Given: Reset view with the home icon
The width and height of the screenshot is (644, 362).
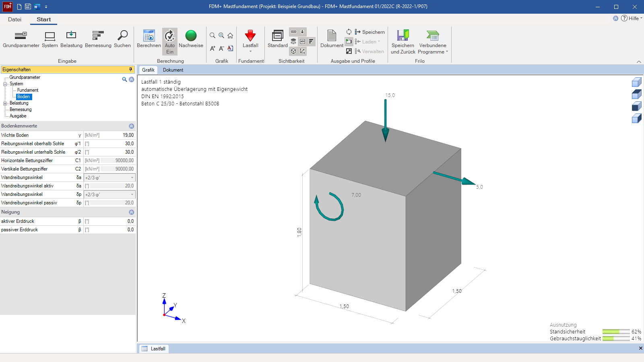Looking at the screenshot, I should [230, 35].
